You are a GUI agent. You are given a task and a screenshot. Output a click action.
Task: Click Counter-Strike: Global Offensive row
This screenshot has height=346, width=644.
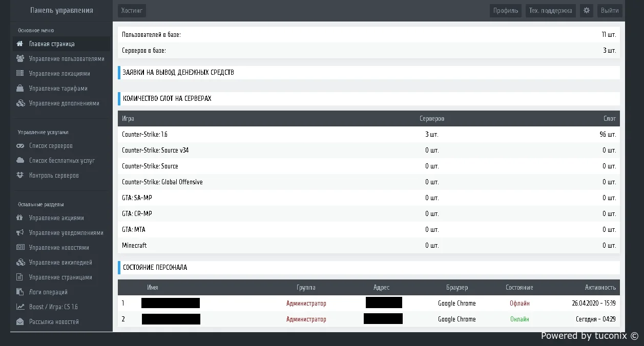(x=368, y=182)
